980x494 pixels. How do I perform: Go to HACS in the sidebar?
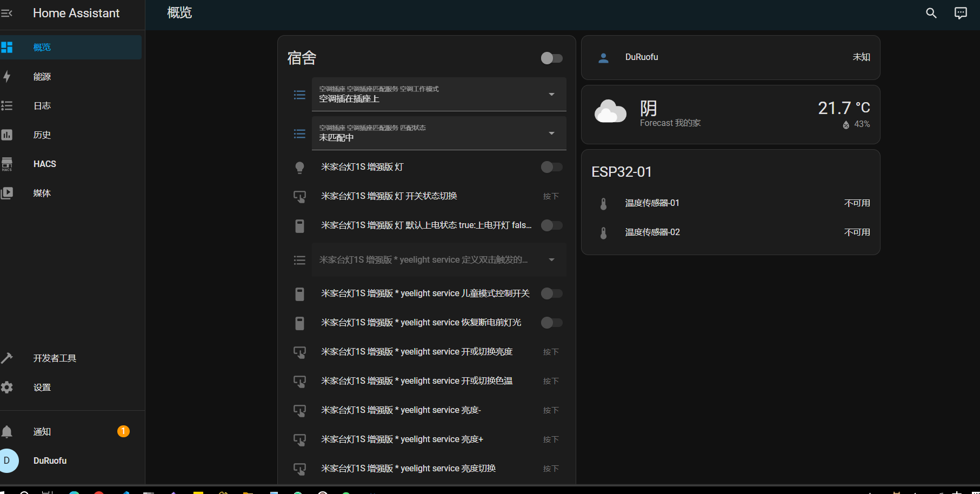44,164
